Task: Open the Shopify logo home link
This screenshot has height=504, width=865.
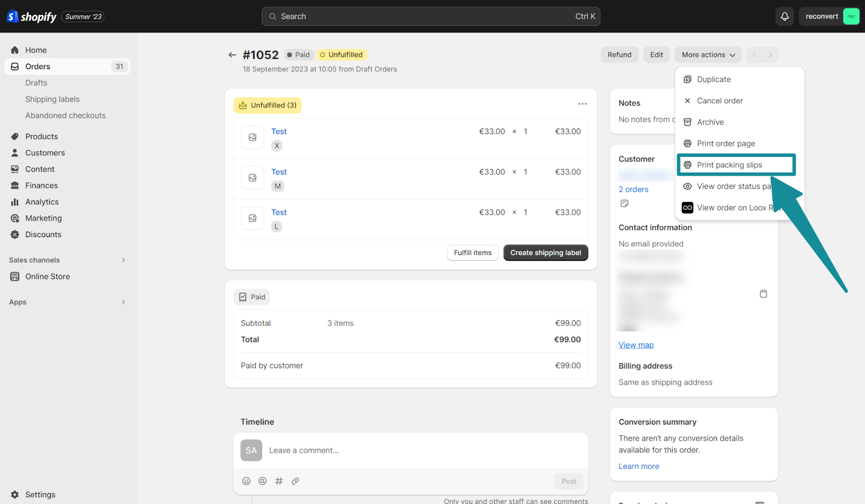Action: [x=32, y=17]
